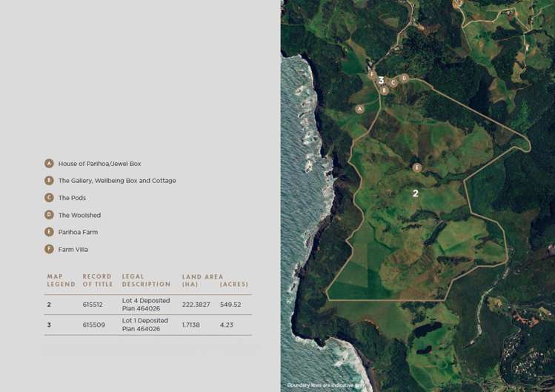Click the acres value '549.52'
The width and height of the screenshot is (555, 392).
(230, 305)
